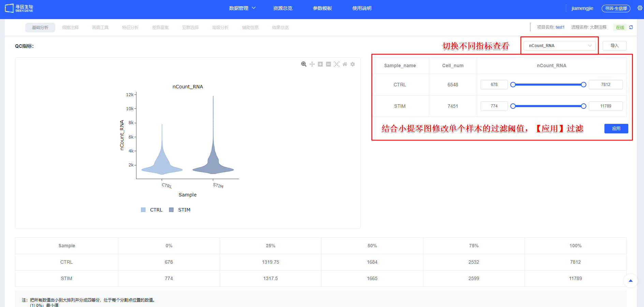Click the 流程名称 大群注释 label

(x=589, y=27)
